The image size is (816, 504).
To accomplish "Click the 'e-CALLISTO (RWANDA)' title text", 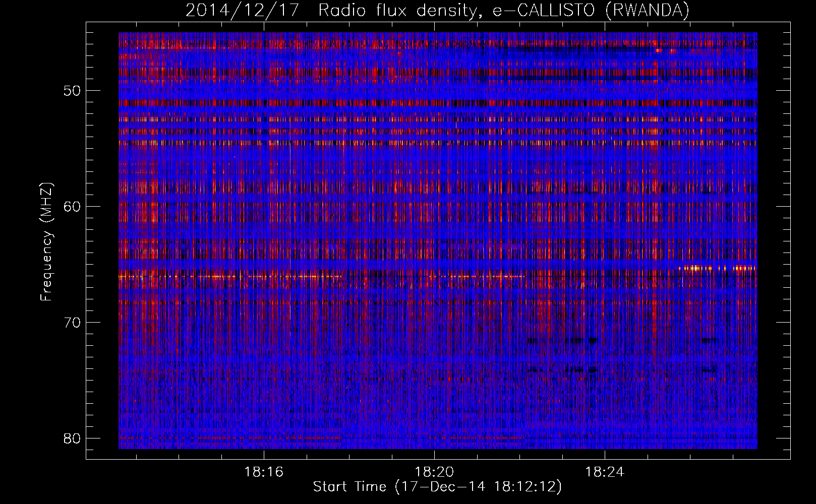I will [591, 11].
